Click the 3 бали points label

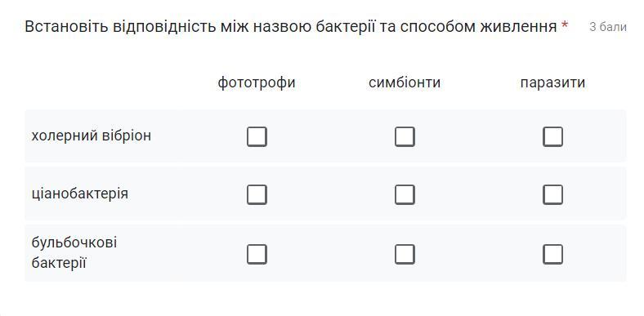[x=608, y=27]
